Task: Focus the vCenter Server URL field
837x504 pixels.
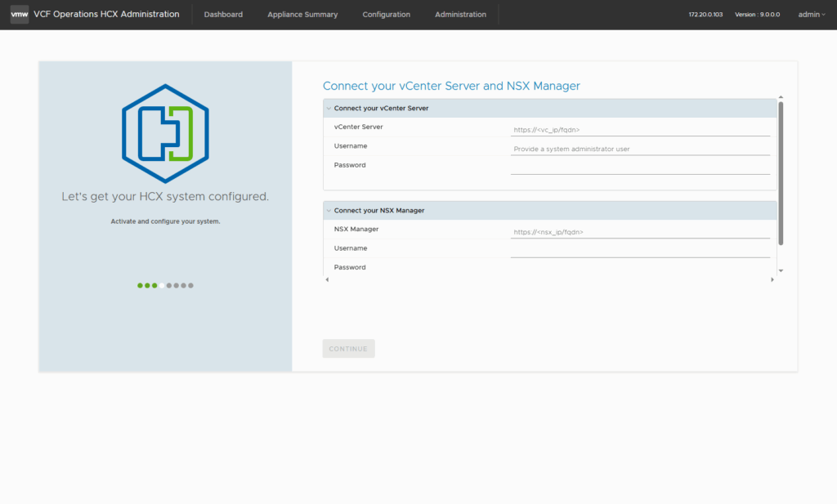Action: point(639,129)
